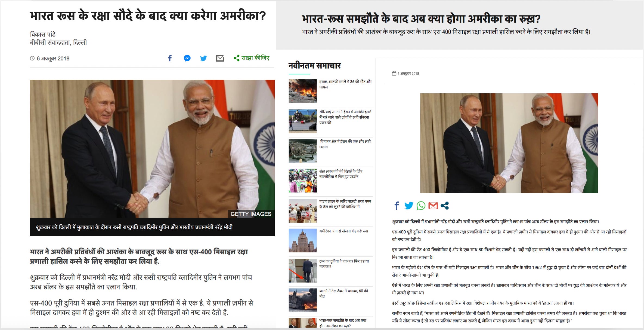Click the नवीनतम समाचार section heading
Image resolution: width=644 pixels, height=330 pixels.
tap(315, 66)
